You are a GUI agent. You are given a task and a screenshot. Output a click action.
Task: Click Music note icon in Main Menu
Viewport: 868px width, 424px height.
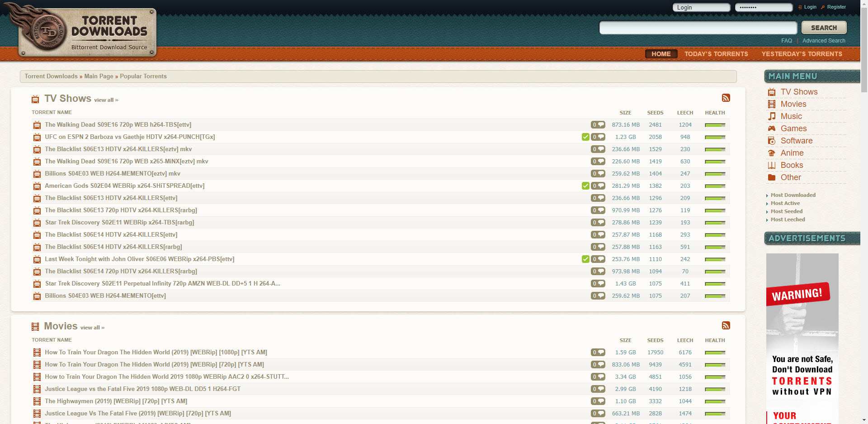(x=772, y=116)
